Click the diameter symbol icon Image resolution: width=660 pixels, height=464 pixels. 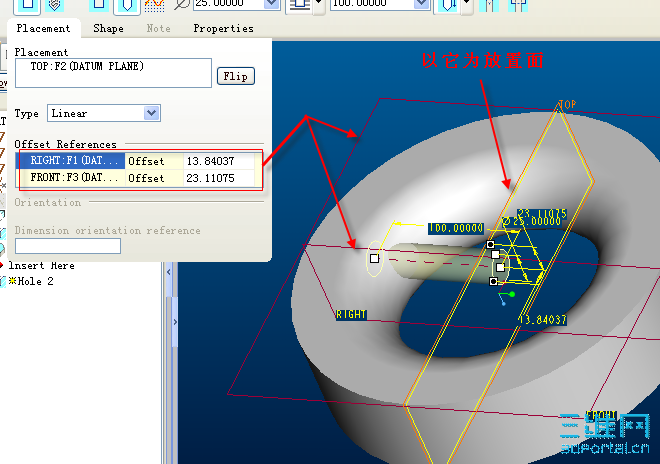182,4
